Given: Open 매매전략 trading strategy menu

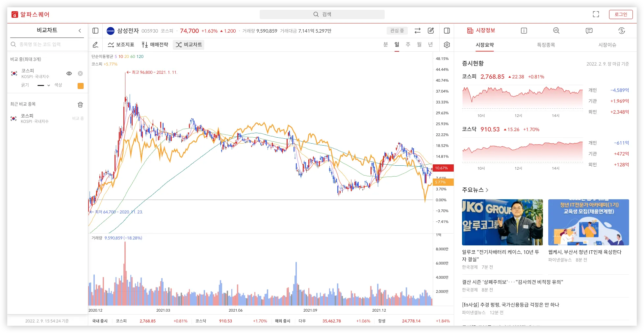Looking at the screenshot, I should coord(155,45).
